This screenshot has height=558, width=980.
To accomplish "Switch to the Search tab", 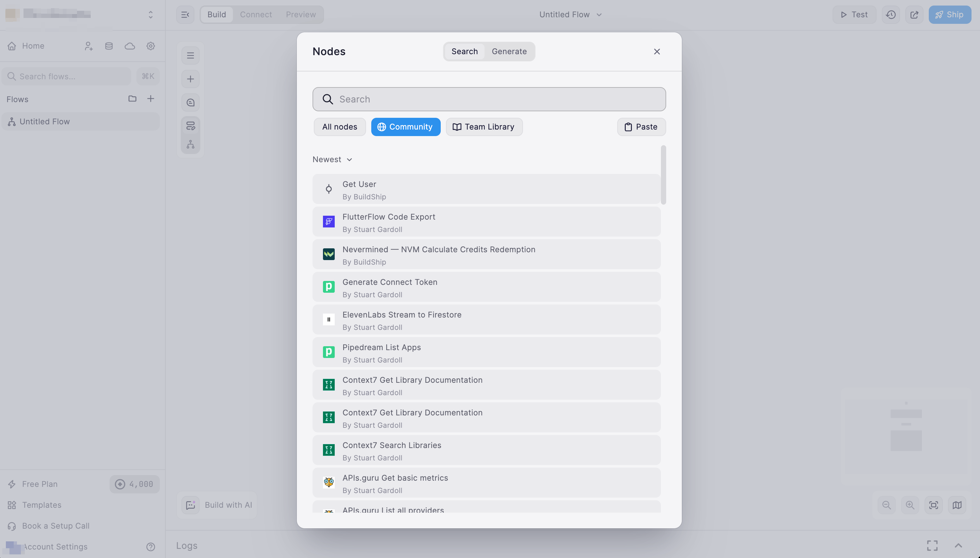I will click(464, 51).
